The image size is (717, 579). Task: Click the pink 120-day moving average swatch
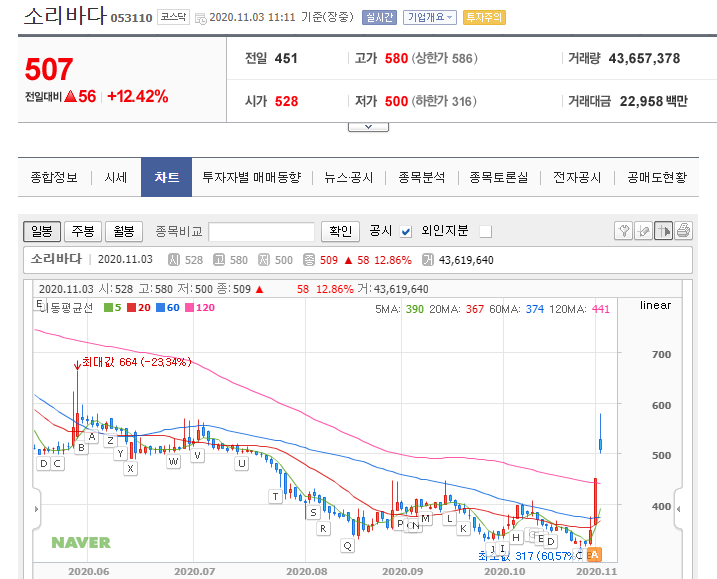tap(189, 308)
